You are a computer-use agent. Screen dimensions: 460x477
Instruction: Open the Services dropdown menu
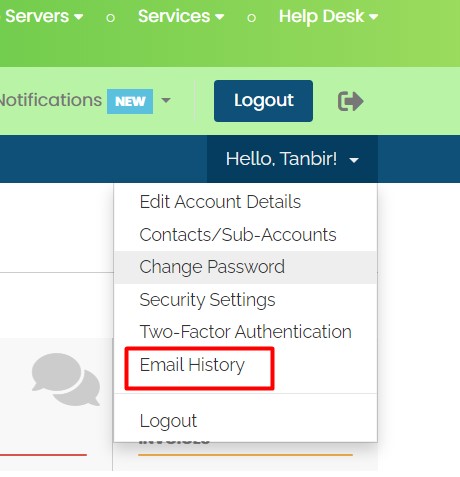pos(181,16)
